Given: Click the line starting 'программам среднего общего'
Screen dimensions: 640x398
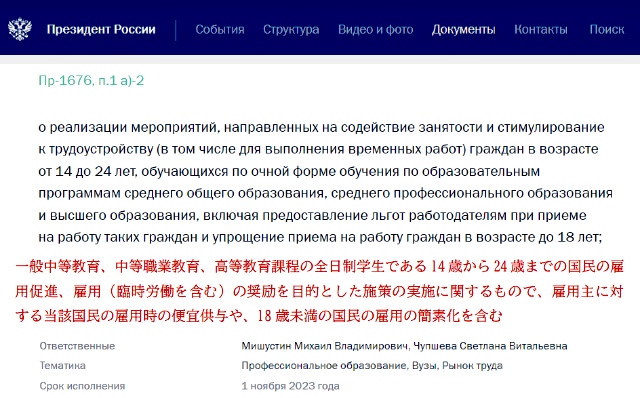Looking at the screenshot, I should (x=325, y=193).
